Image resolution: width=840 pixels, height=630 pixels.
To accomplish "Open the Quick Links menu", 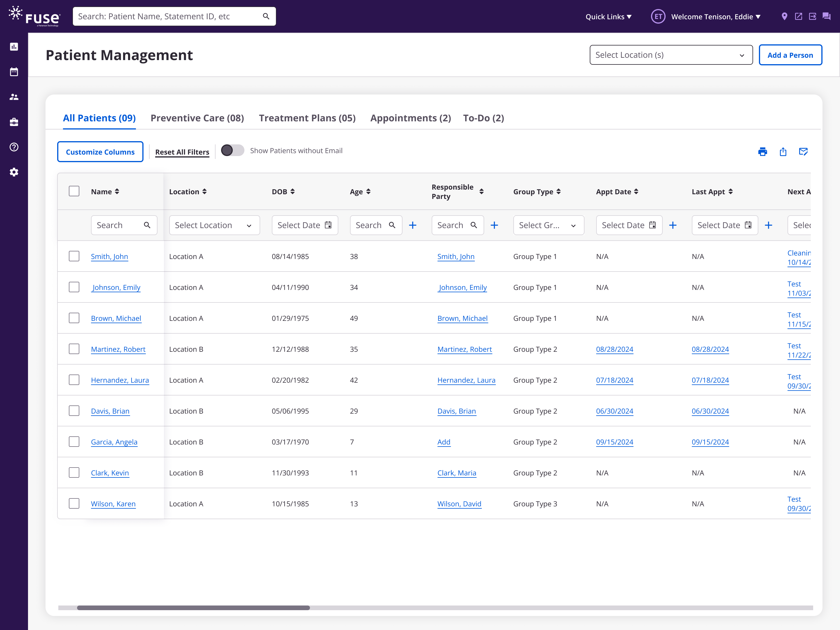I will click(x=608, y=17).
